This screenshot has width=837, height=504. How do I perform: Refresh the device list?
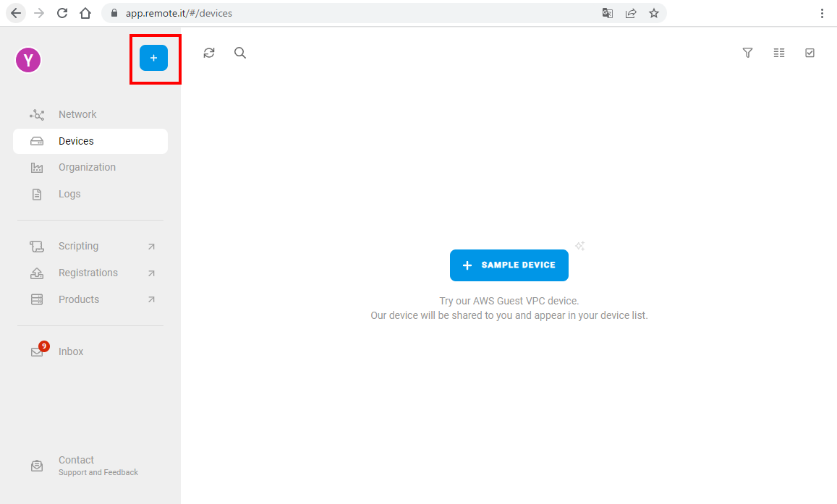coord(209,53)
